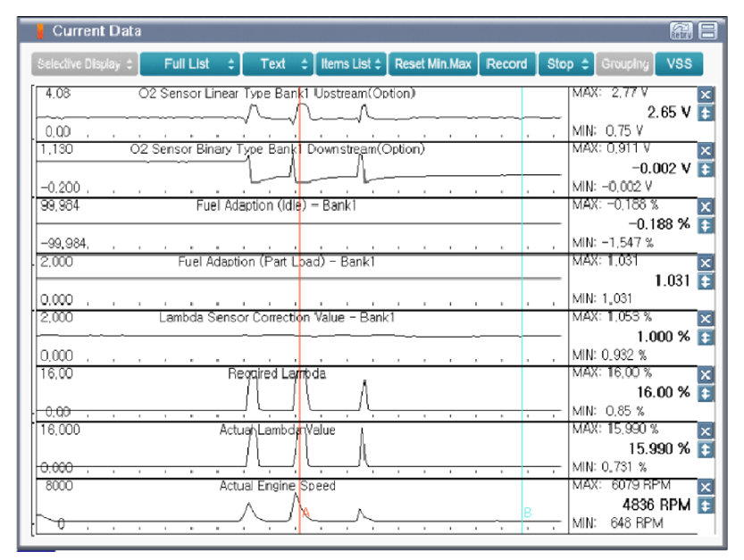Screen dimensions: 744x560
Task: Close the Actual Engine Speed graph row
Action: point(706,487)
